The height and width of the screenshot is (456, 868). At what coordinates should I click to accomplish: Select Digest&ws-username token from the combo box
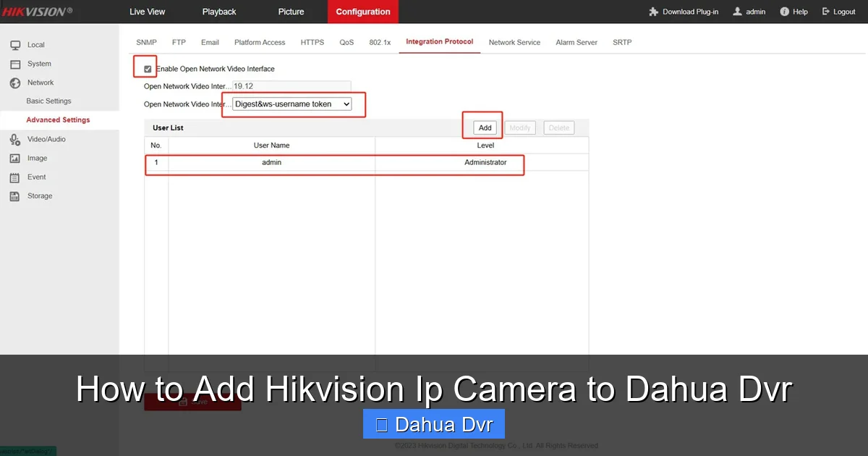[x=289, y=104]
